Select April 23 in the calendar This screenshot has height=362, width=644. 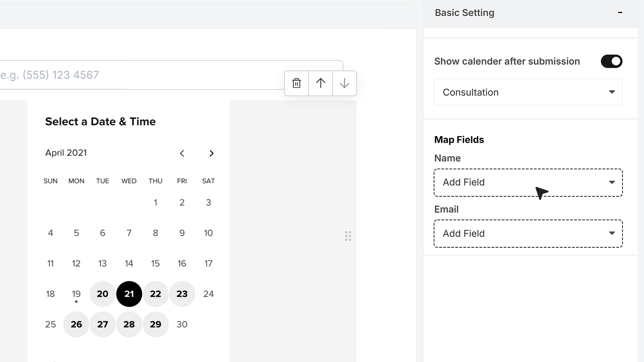182,294
